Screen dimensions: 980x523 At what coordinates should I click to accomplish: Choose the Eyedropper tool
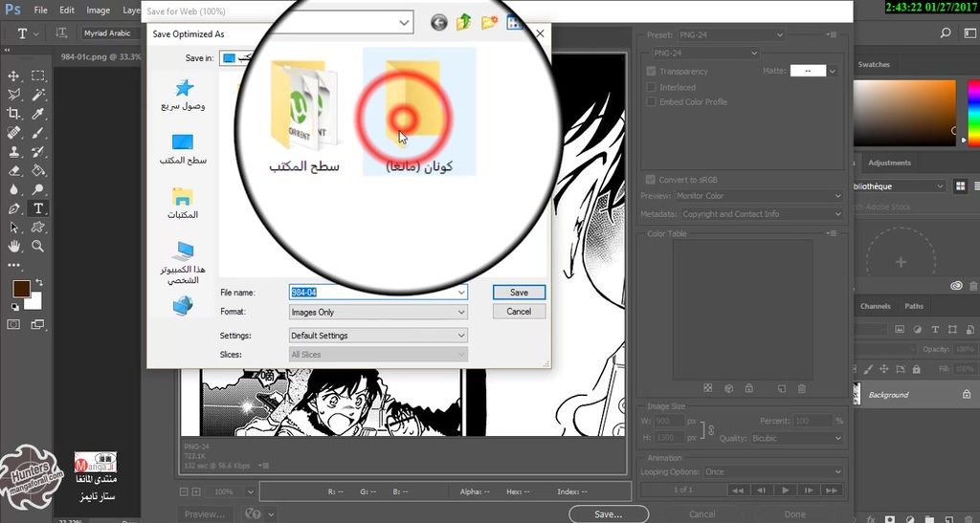click(x=38, y=114)
